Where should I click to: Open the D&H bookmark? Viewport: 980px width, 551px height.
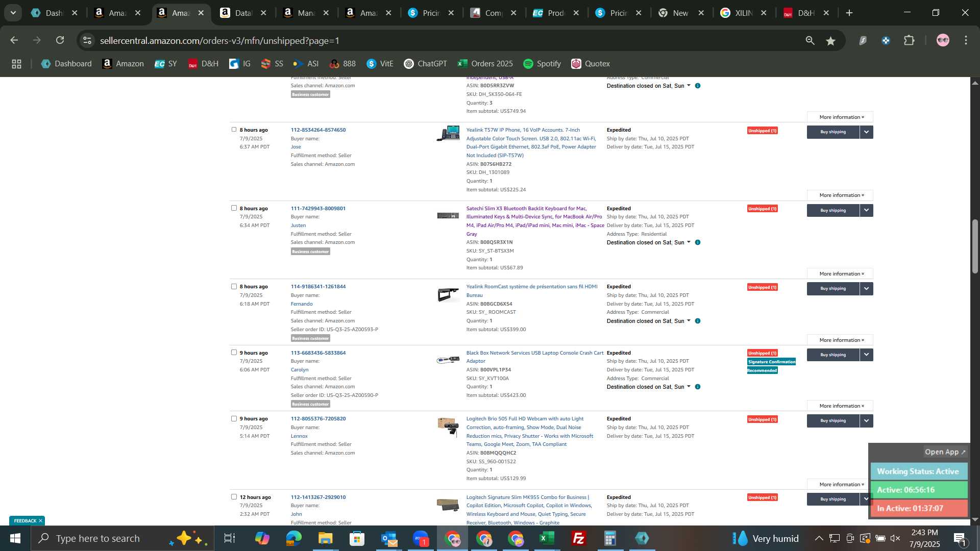[x=203, y=64]
